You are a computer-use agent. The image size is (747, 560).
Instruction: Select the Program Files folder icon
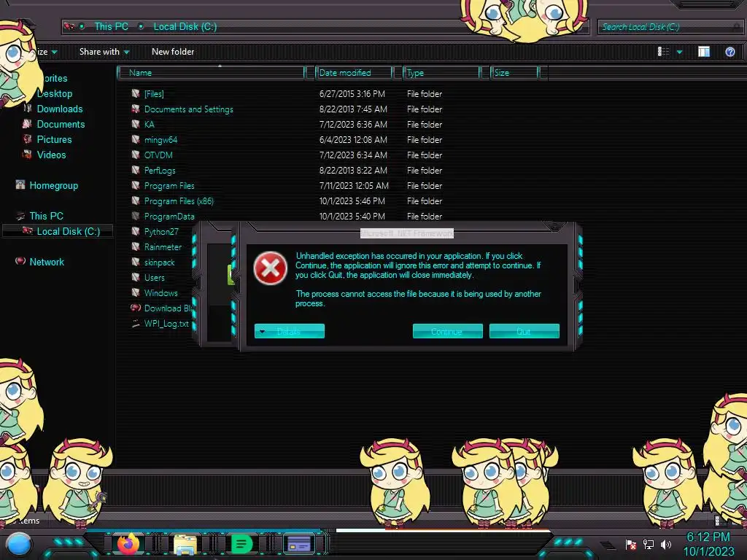pos(136,185)
